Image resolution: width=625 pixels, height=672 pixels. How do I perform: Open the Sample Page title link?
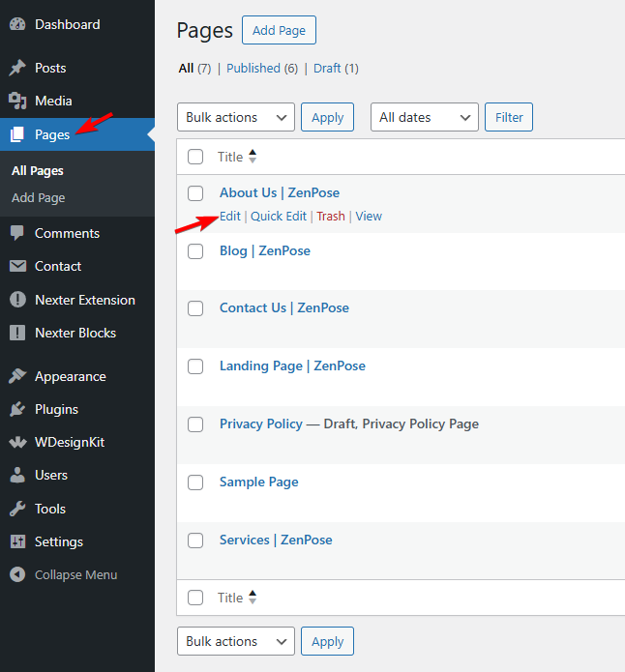259,482
